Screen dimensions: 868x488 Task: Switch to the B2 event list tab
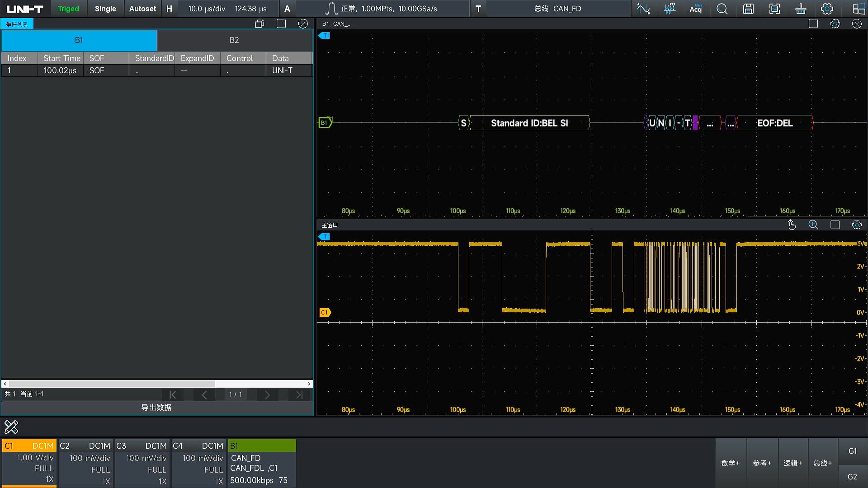234,40
